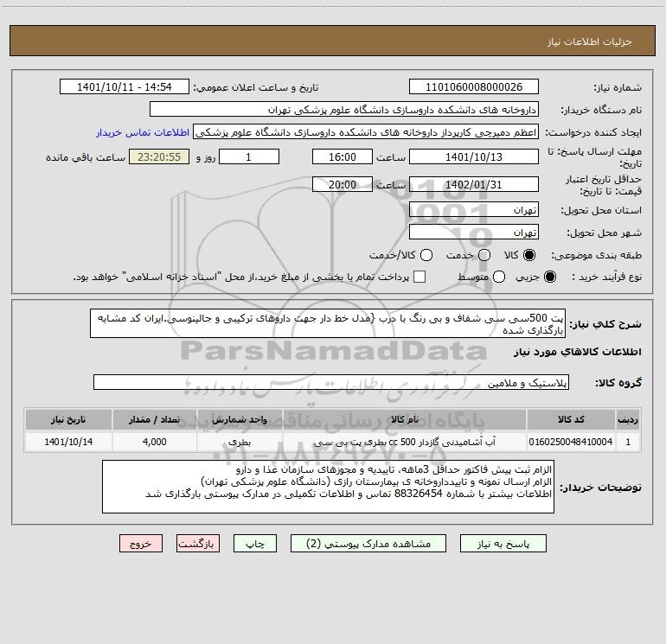
Task: Click the ایجاد کننده درخواست field
Action: coord(366,132)
